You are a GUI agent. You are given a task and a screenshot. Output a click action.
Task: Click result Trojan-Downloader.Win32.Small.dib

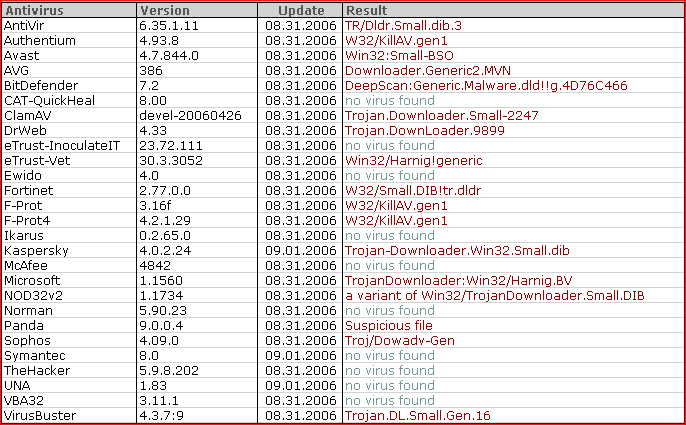pyautogui.click(x=457, y=250)
